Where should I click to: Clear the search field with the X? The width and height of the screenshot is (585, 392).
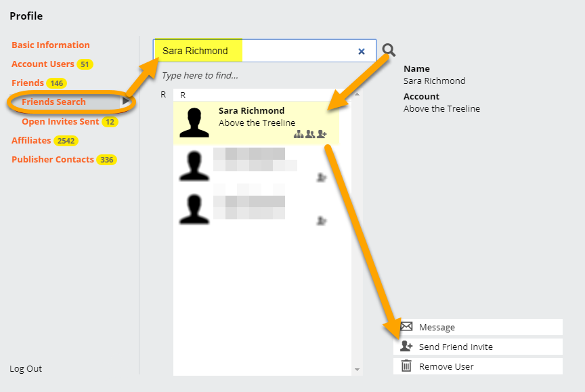click(362, 51)
